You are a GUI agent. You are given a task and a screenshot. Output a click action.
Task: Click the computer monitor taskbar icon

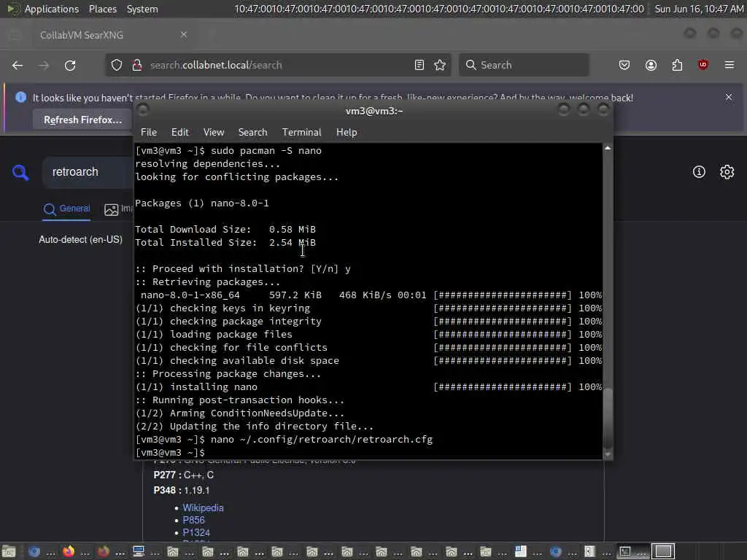point(139,551)
